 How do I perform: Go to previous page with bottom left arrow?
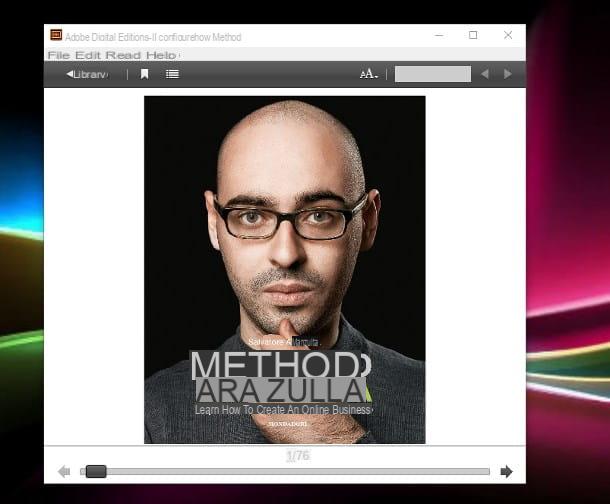[x=64, y=472]
